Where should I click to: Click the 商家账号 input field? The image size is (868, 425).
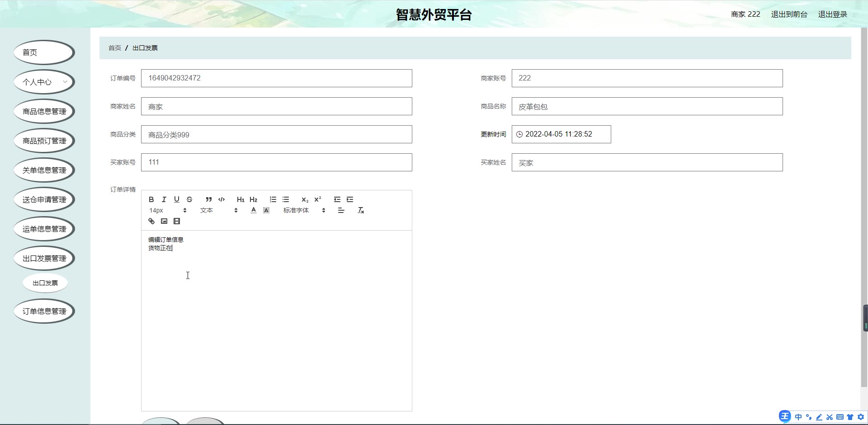click(647, 78)
